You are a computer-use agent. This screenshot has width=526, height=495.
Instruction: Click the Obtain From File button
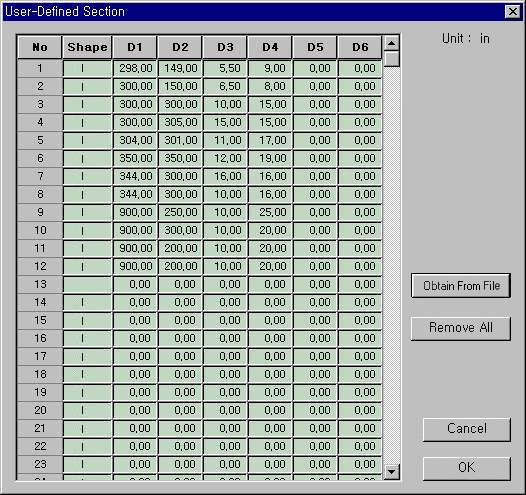click(x=461, y=285)
